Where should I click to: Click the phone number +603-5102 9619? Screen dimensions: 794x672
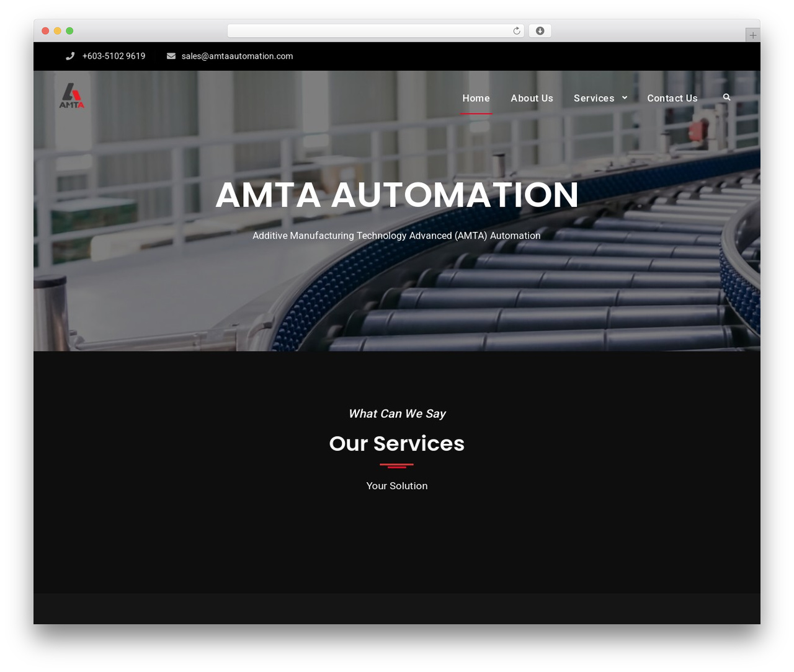[x=114, y=56]
